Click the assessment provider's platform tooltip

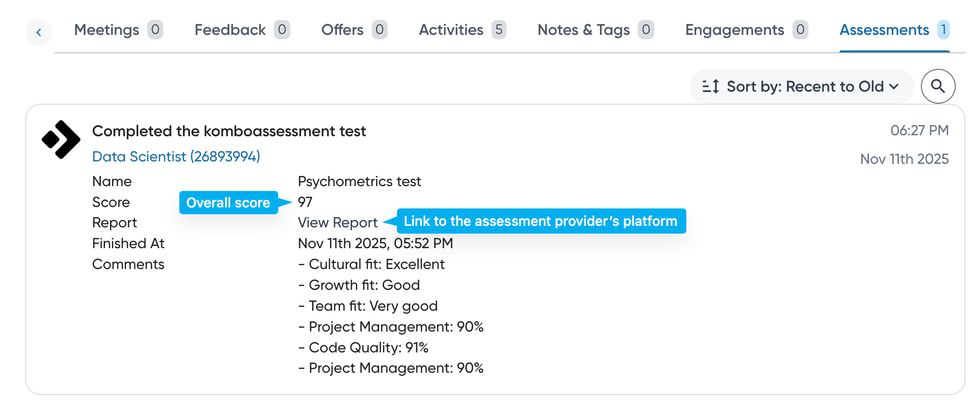pos(540,221)
